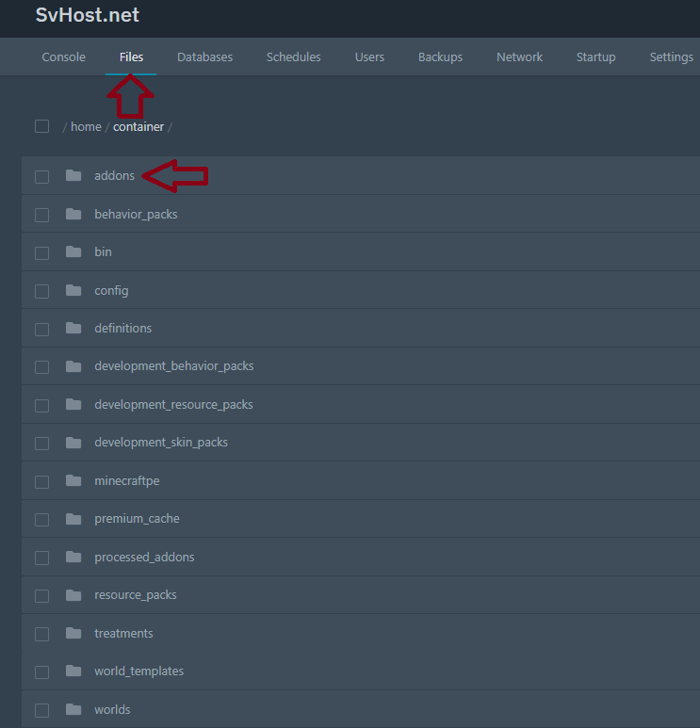
Task: Mark the premium_cache row checkbox
Action: pyautogui.click(x=41, y=519)
